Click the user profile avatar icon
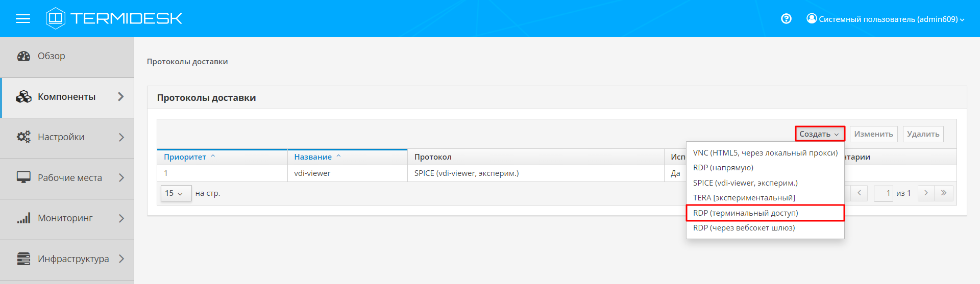The height and width of the screenshot is (284, 980). (x=812, y=18)
